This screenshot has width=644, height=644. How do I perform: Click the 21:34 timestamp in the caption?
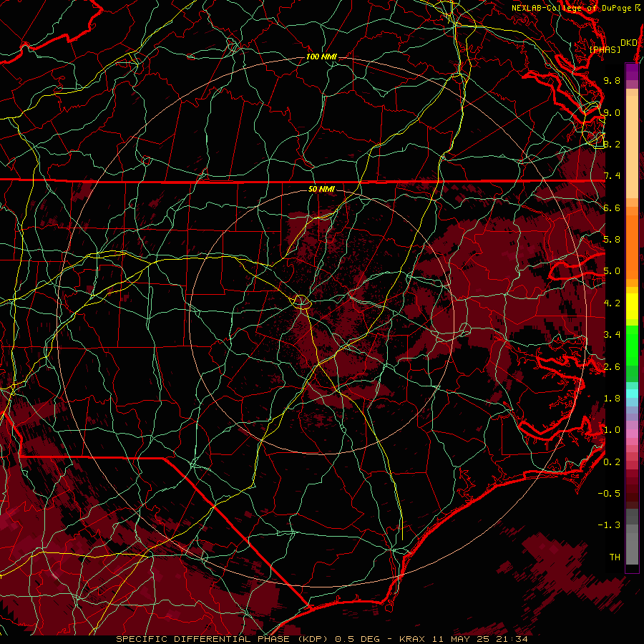(510, 639)
